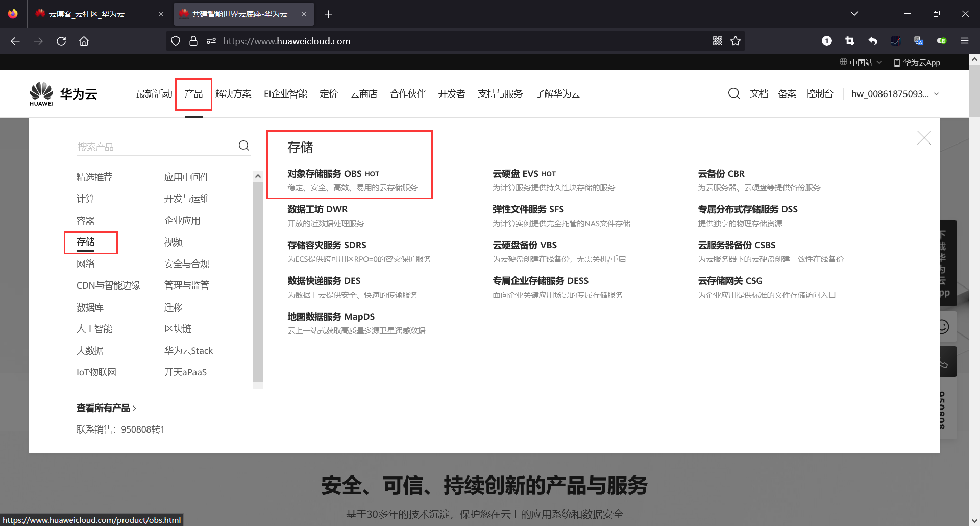The width and height of the screenshot is (980, 526).
Task: Toggle the tracking protection shield
Action: [176, 41]
